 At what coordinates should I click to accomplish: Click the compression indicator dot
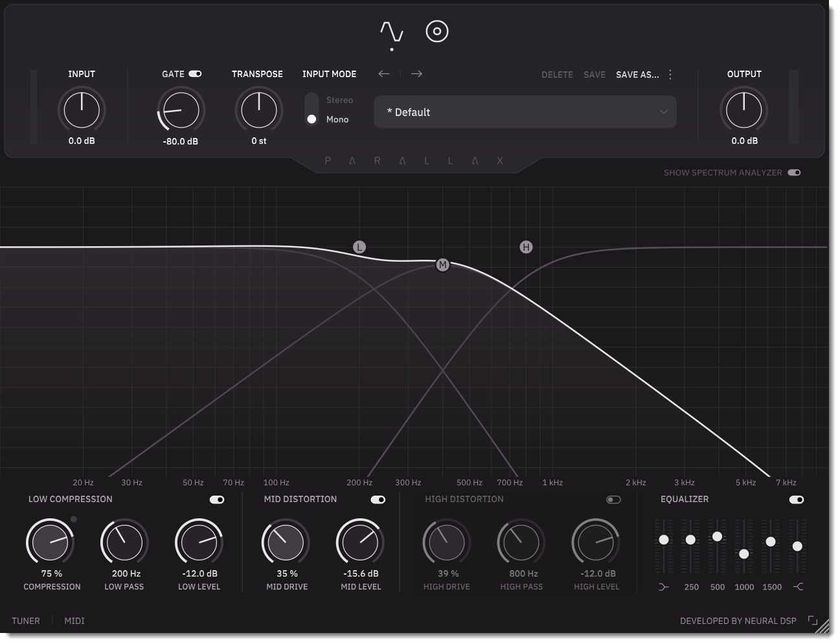pos(74,519)
